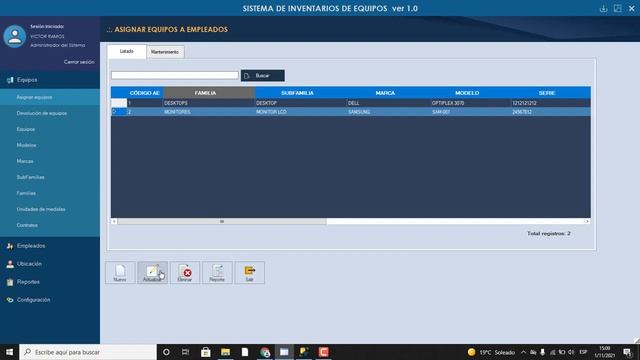
Task: Click the scrollbar right arrow
Action: coord(587,221)
